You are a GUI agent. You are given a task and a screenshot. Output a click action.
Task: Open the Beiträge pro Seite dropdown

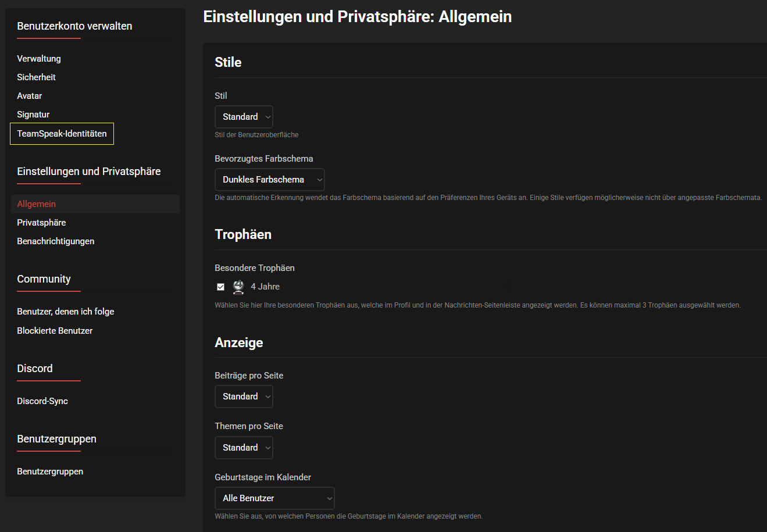(x=244, y=397)
